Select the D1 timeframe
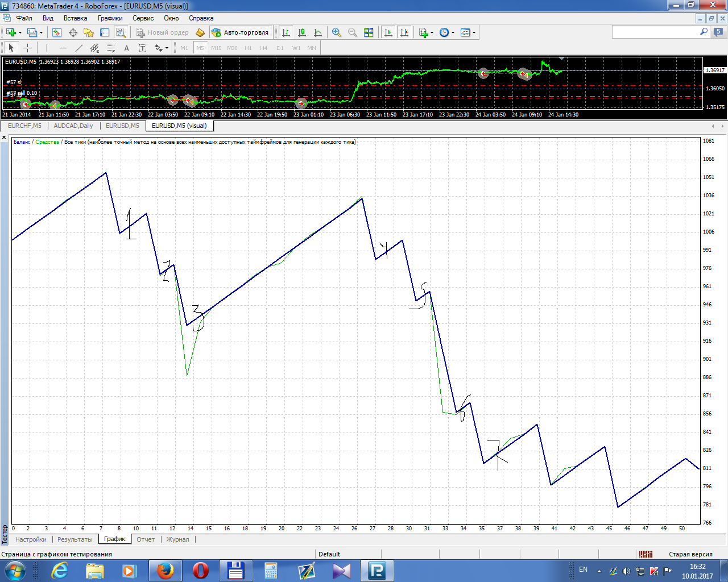This screenshot has height=582, width=728. click(x=280, y=48)
